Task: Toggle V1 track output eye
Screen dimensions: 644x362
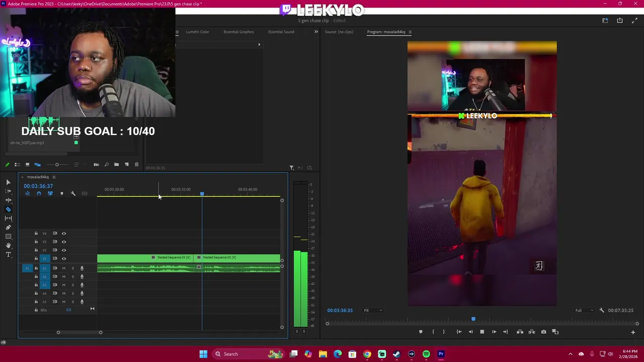Action: [x=64, y=258]
